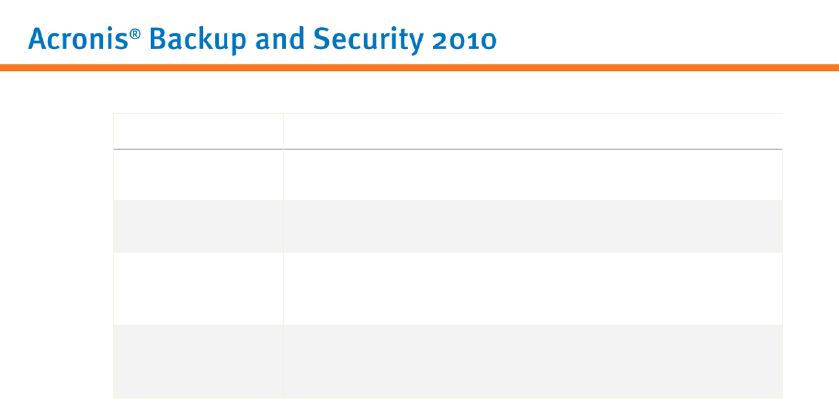Click the vertical divider between table columns
Screen dimensions: 839x399
tap(284, 256)
